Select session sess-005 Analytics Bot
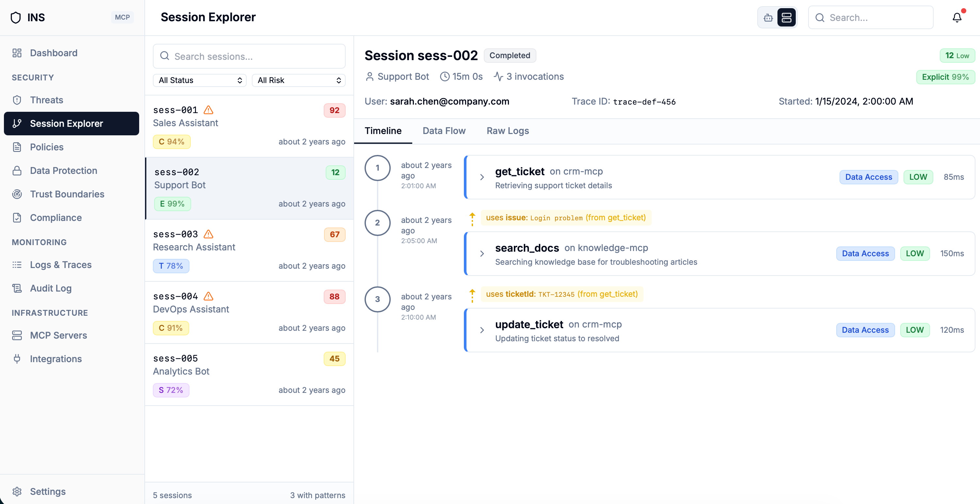Image resolution: width=980 pixels, height=504 pixels. tap(249, 374)
